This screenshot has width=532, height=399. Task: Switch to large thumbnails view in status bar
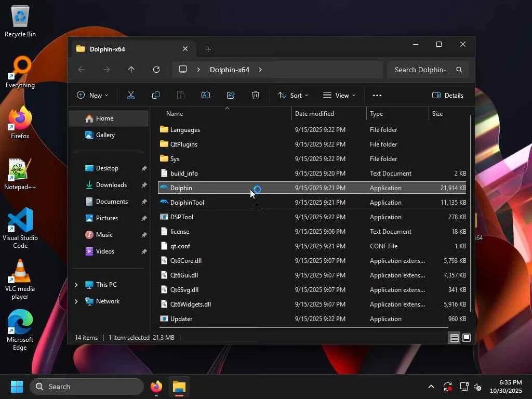click(467, 338)
